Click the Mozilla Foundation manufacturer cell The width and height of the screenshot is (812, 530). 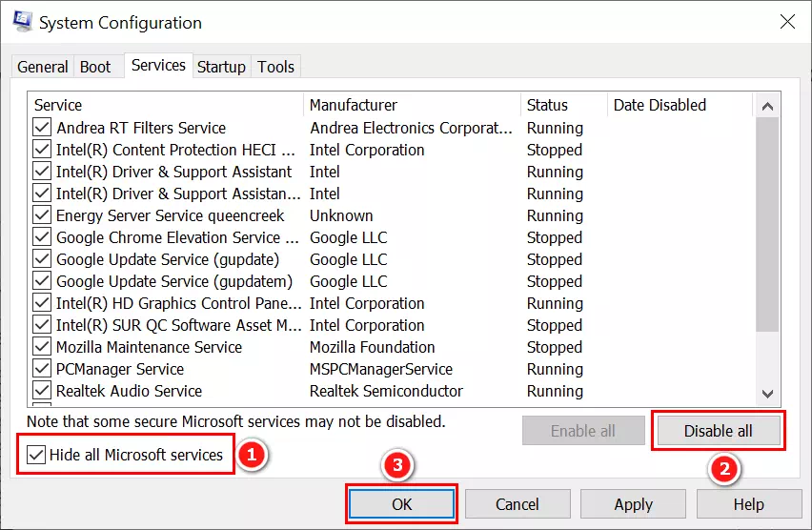(x=373, y=347)
